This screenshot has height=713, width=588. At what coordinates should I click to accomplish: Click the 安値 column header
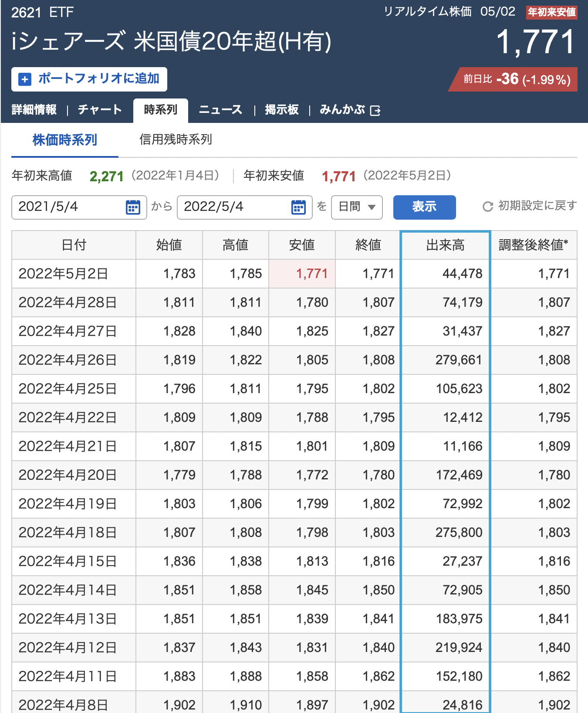pyautogui.click(x=302, y=245)
